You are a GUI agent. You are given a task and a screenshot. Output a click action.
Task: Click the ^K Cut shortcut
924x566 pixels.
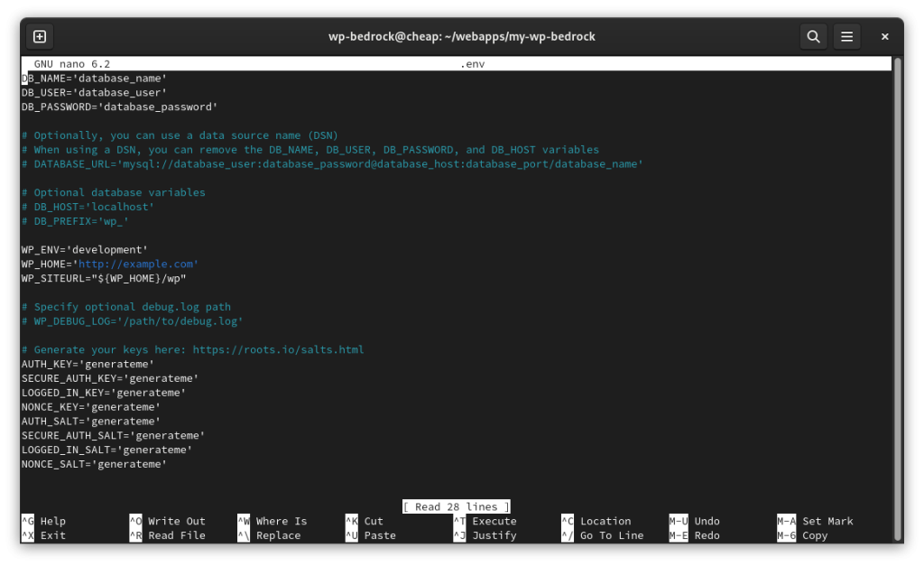point(365,521)
